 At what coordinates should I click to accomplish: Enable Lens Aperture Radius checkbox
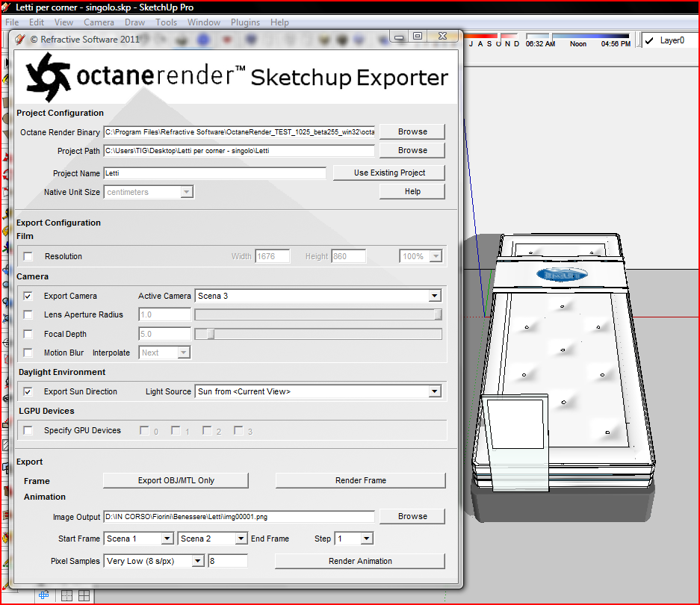[x=28, y=314]
